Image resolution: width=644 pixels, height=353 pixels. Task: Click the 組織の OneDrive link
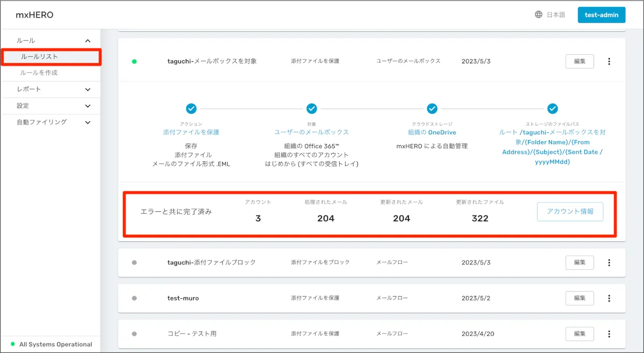pyautogui.click(x=432, y=132)
